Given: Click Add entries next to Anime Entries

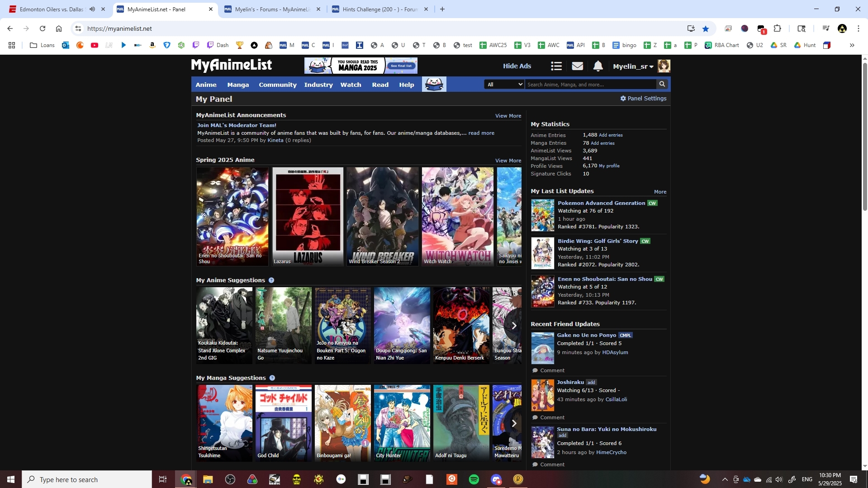Looking at the screenshot, I should [x=611, y=135].
